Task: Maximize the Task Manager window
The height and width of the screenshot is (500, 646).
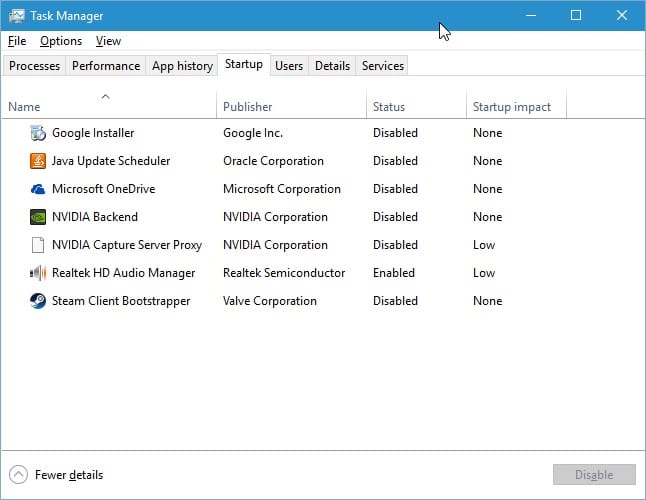Action: (x=576, y=16)
